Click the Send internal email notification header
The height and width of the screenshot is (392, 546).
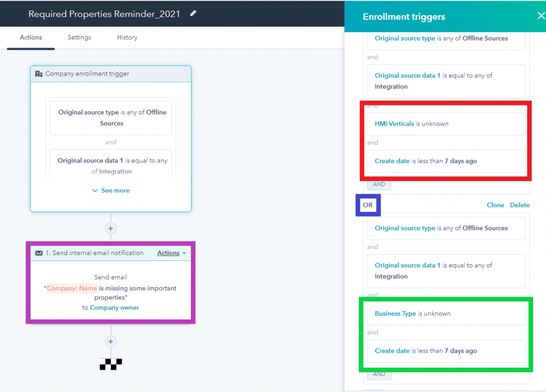click(x=94, y=253)
